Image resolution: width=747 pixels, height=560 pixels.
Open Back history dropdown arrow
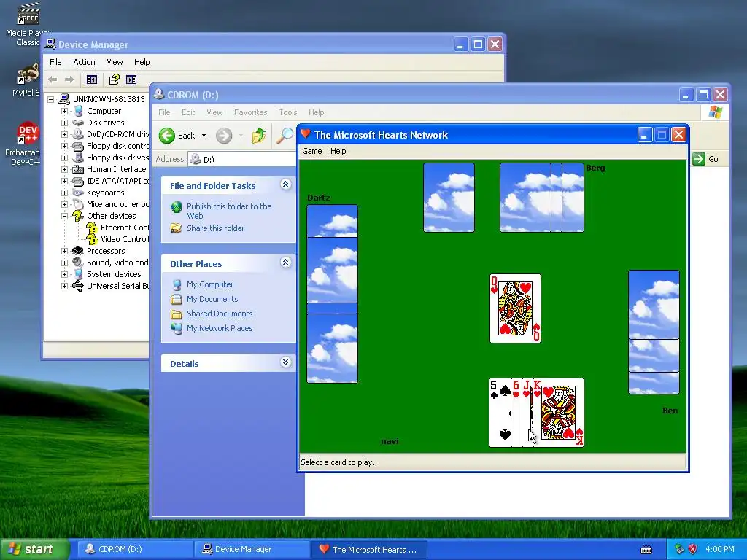[204, 136]
